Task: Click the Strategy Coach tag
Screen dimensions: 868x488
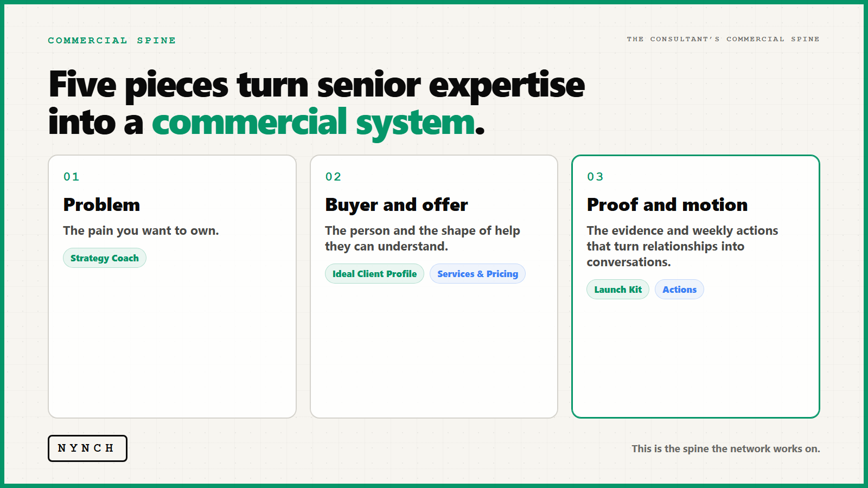Action: pos(105,258)
